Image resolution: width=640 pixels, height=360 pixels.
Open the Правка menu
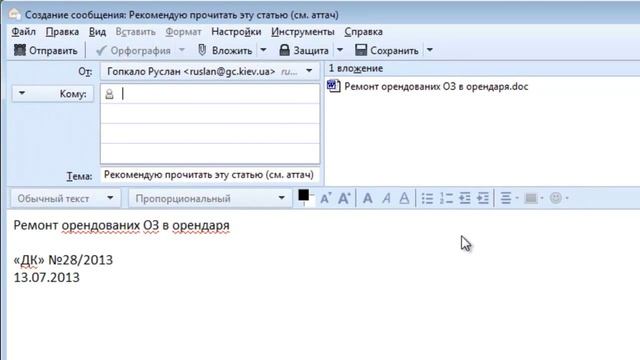point(62,32)
